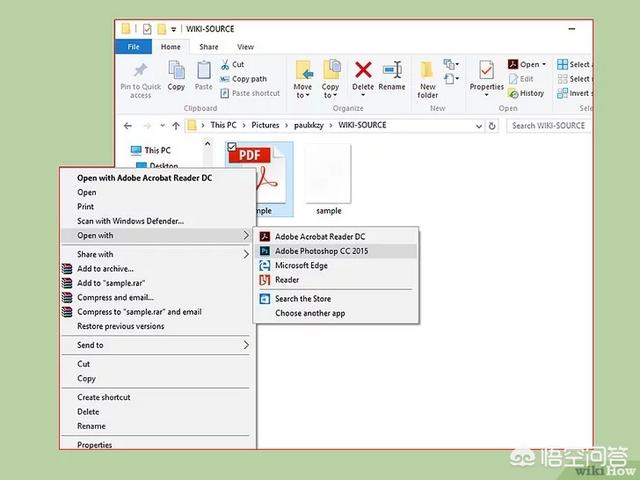Select Paste shortcut in the ribbon
Image resolution: width=640 pixels, height=480 pixels.
coord(250,93)
